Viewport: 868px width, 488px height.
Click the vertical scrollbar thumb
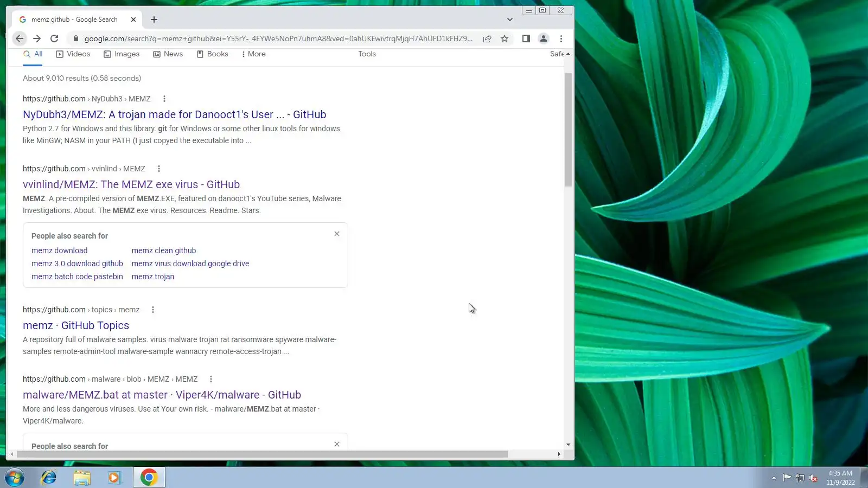point(568,130)
